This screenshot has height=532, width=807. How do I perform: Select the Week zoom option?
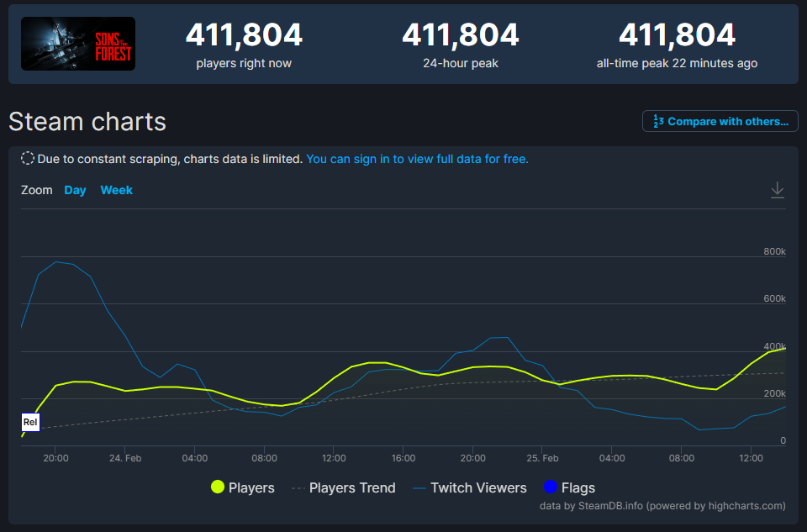pos(117,191)
